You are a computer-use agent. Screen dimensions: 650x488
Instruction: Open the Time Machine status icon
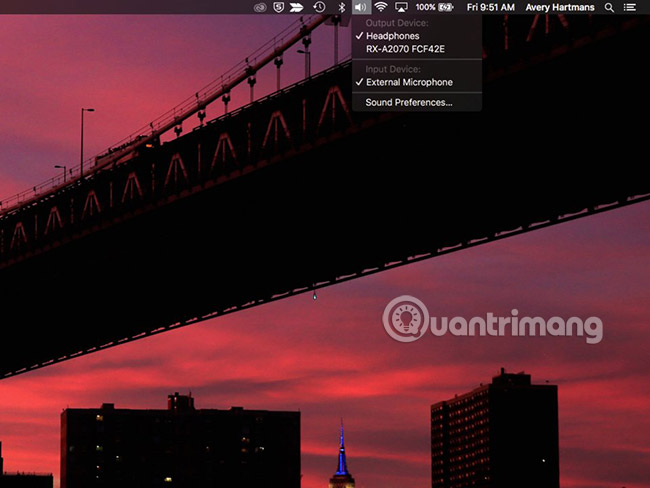click(x=319, y=7)
